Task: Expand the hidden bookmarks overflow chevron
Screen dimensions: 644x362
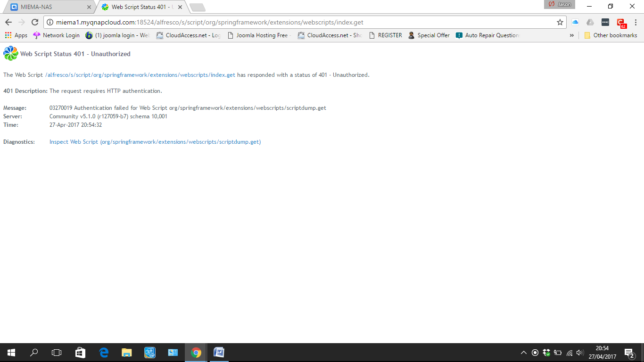Action: coord(571,35)
